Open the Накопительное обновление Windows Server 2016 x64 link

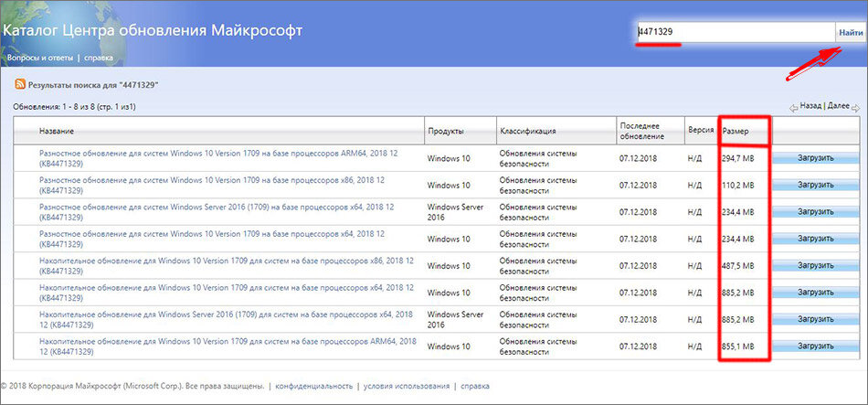pos(226,319)
